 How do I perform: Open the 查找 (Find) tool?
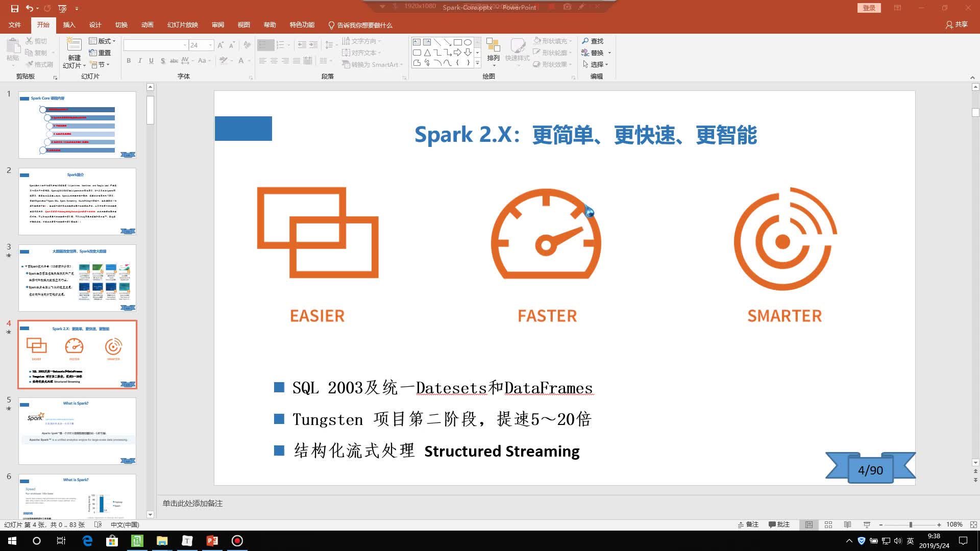coord(594,41)
